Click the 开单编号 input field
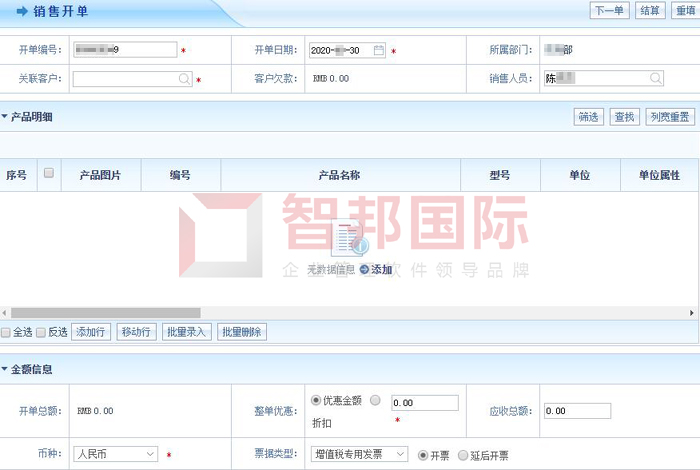Viewport: 700px width, 470px height. 125,50
